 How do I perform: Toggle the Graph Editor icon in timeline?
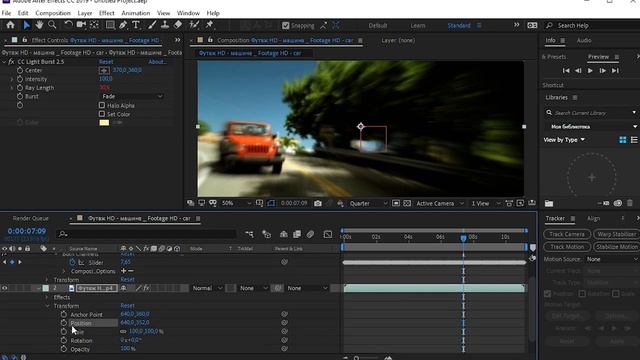click(x=328, y=234)
